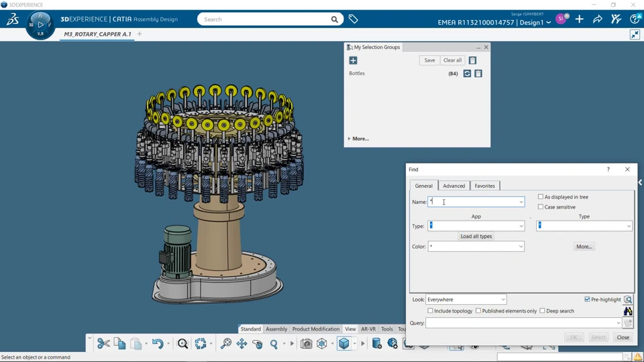Select the General tab
This screenshot has width=644, height=362.
[423, 186]
